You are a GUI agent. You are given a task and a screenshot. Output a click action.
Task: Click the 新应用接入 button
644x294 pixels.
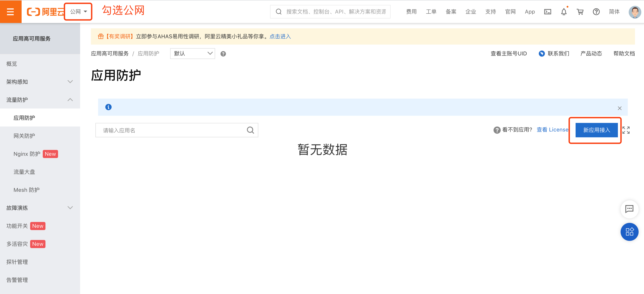[x=597, y=130]
